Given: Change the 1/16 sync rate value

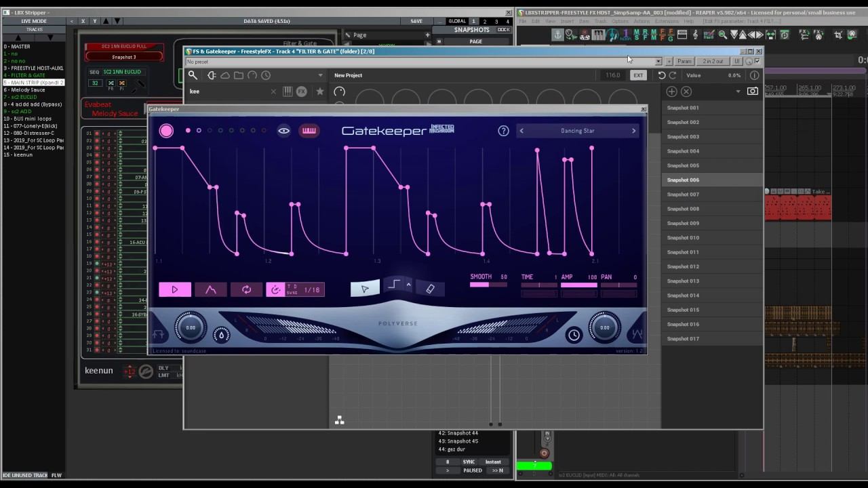Looking at the screenshot, I should [x=312, y=290].
